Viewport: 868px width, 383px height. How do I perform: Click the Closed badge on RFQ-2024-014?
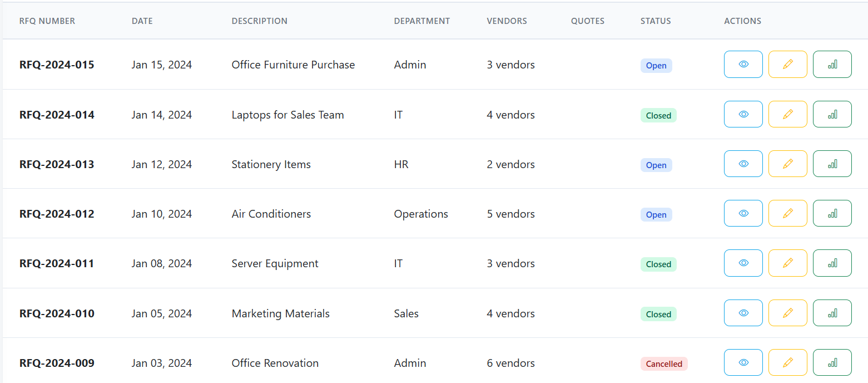pos(658,116)
